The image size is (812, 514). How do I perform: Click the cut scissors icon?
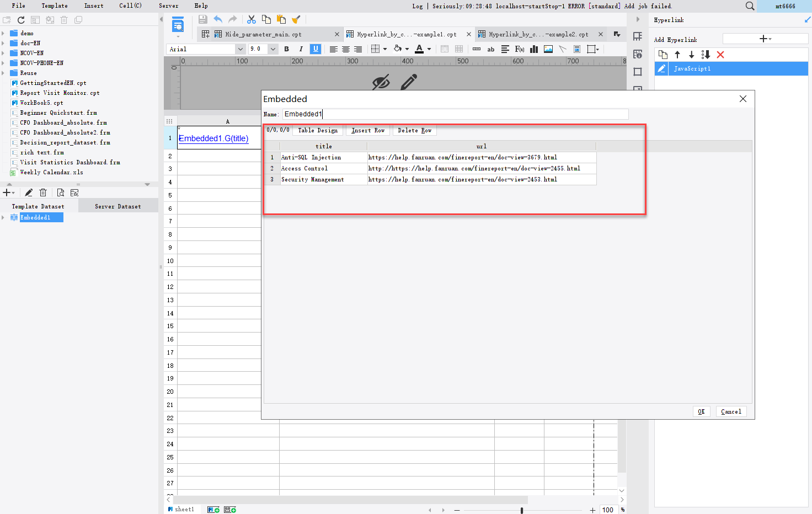tap(252, 19)
